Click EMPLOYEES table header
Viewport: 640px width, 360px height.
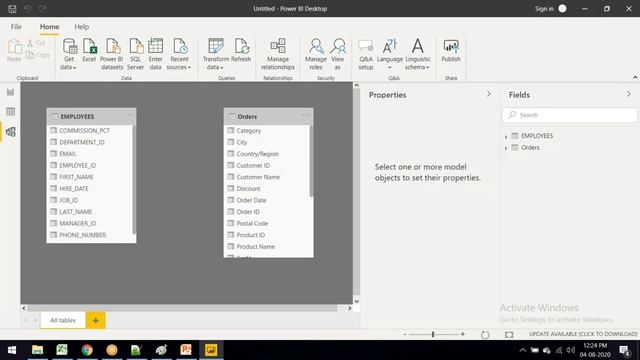(x=91, y=116)
